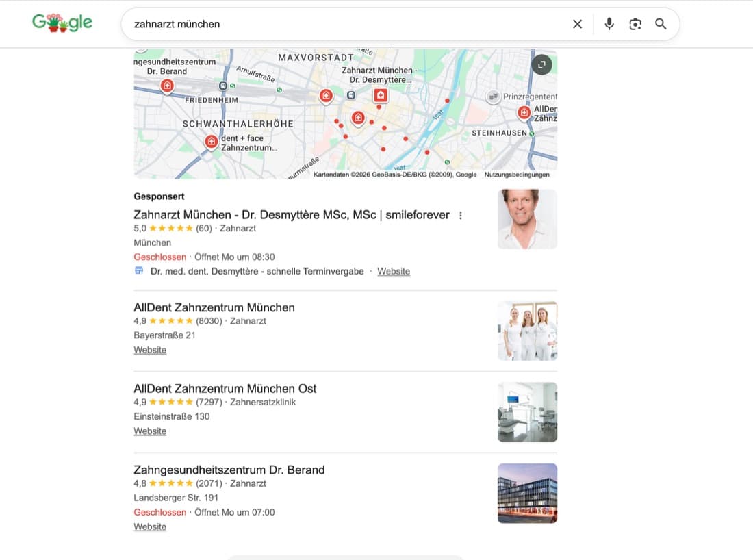Open AllDent Zahnzentrum München listing

coord(214,307)
